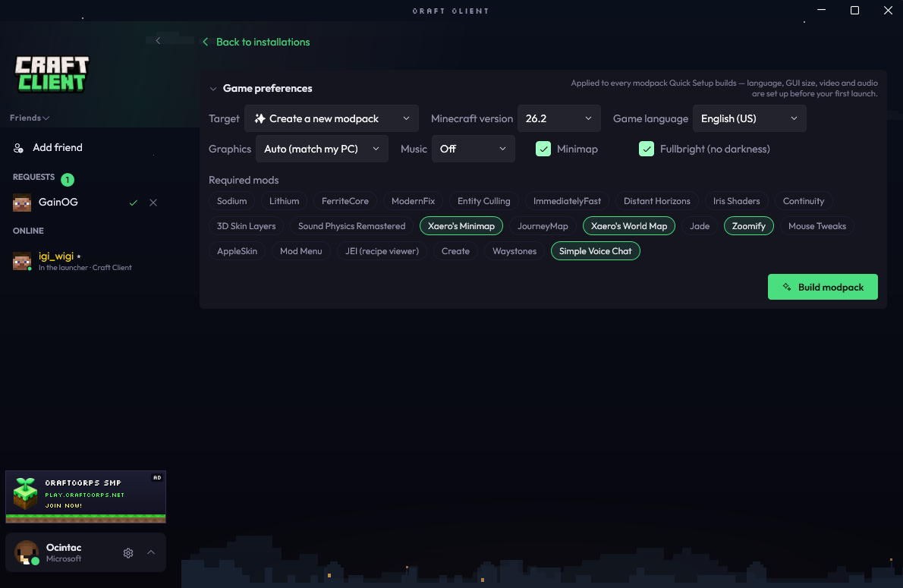Toggle the Iris Shaders mod chip
This screenshot has height=588, width=903.
(736, 201)
